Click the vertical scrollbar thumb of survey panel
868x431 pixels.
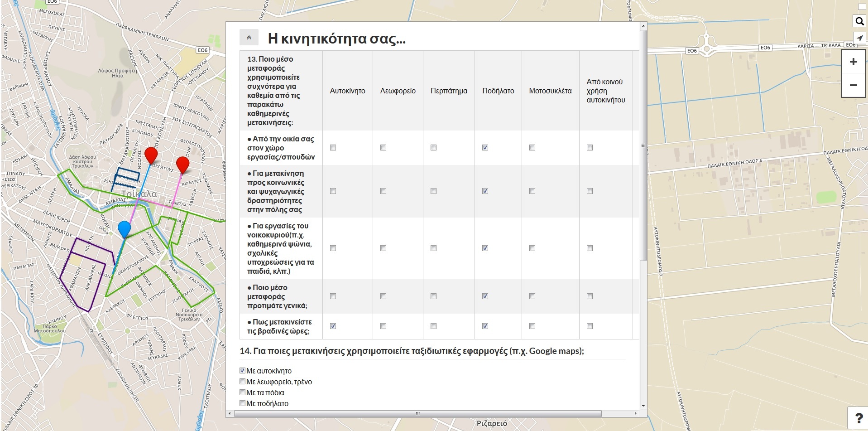643,145
